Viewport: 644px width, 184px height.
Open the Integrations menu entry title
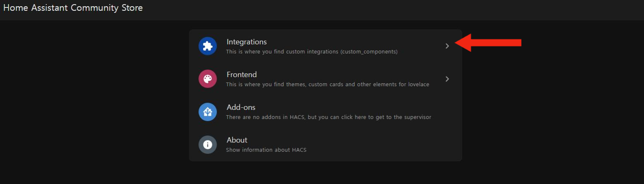[x=247, y=42]
